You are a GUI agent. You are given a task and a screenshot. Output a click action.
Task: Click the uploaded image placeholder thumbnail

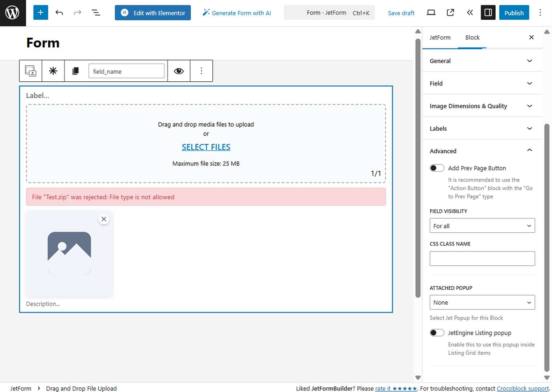69,253
